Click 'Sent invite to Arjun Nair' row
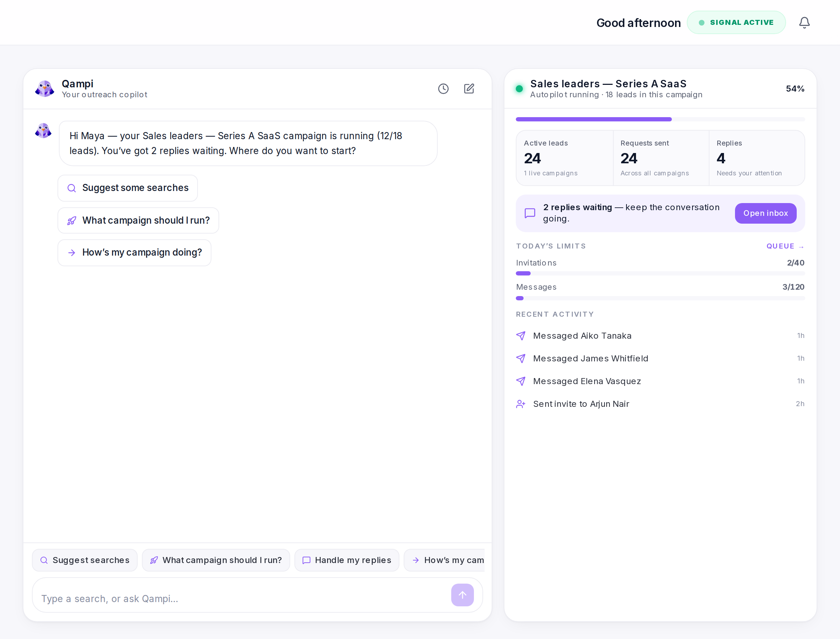Screen dimensions: 840x639 click(660, 404)
